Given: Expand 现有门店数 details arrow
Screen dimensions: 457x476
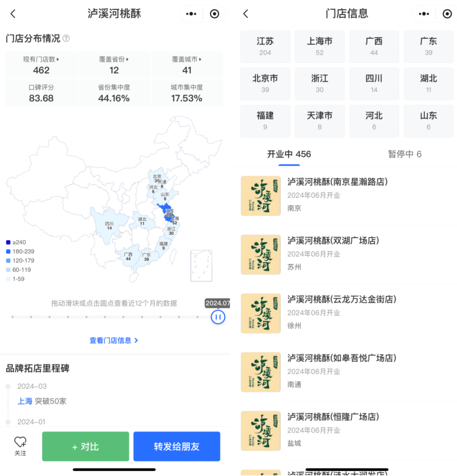Looking at the screenshot, I should (x=58, y=59).
